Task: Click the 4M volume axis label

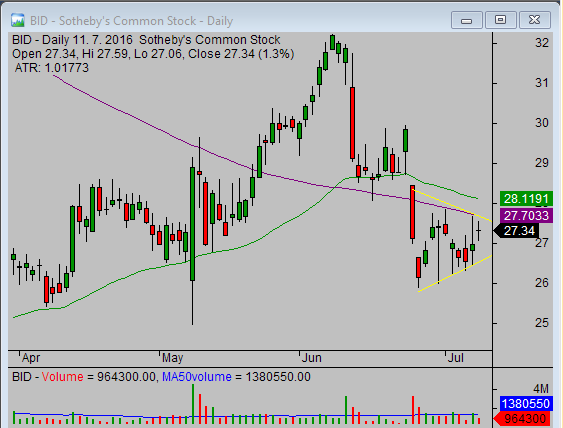Action: pyautogui.click(x=541, y=389)
